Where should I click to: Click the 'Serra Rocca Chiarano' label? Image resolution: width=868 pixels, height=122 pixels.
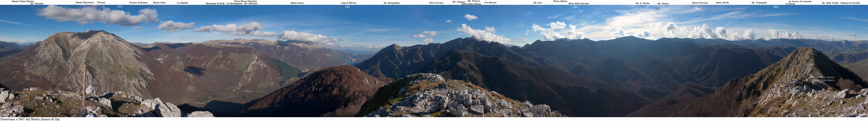coord(246,1)
